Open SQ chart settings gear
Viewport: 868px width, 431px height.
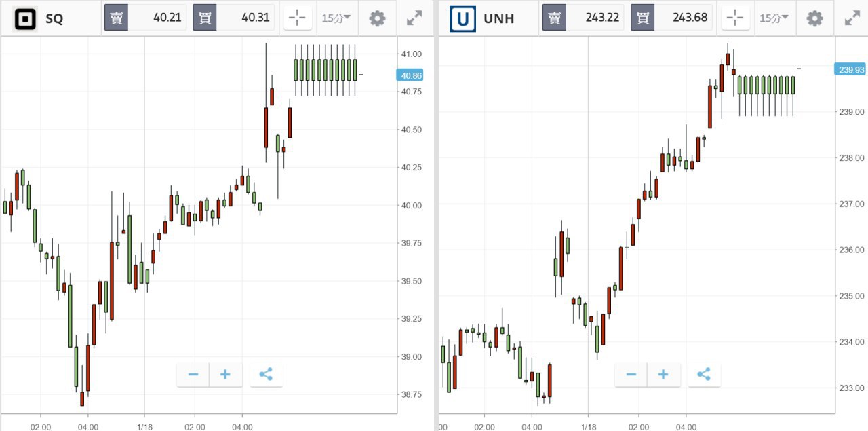(377, 18)
